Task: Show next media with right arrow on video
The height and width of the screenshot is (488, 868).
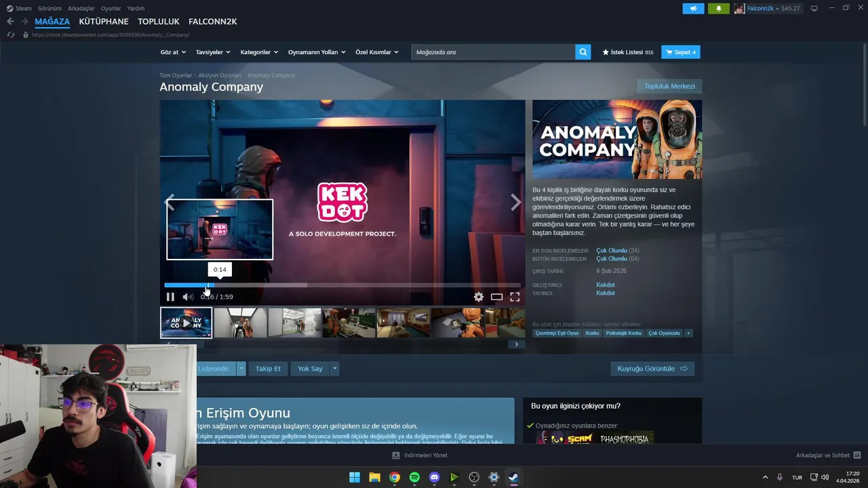Action: tap(516, 202)
